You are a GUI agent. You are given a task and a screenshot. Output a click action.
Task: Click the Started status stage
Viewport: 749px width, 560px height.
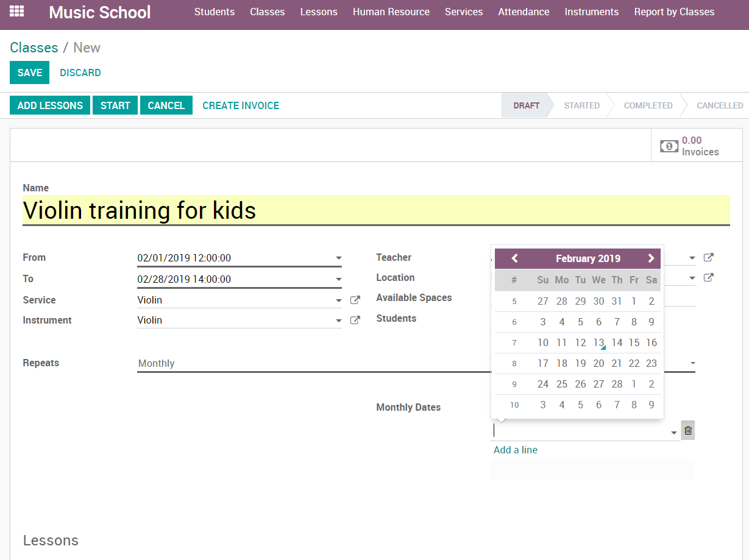click(x=581, y=105)
